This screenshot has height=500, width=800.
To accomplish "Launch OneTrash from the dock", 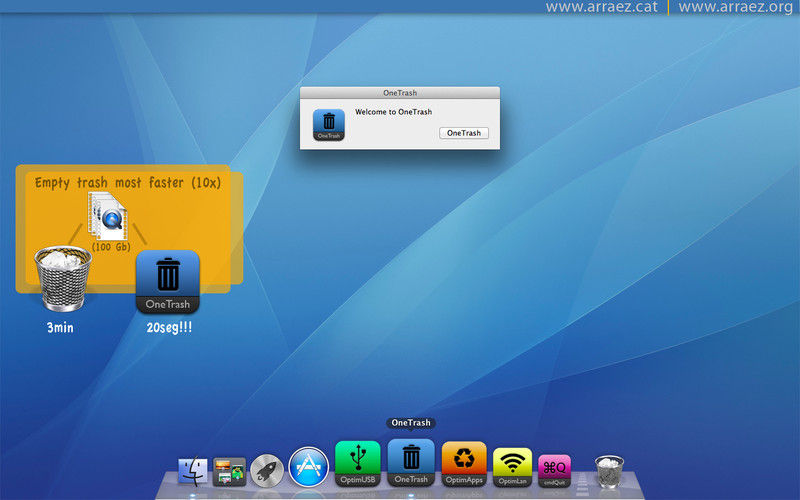I will [411, 462].
